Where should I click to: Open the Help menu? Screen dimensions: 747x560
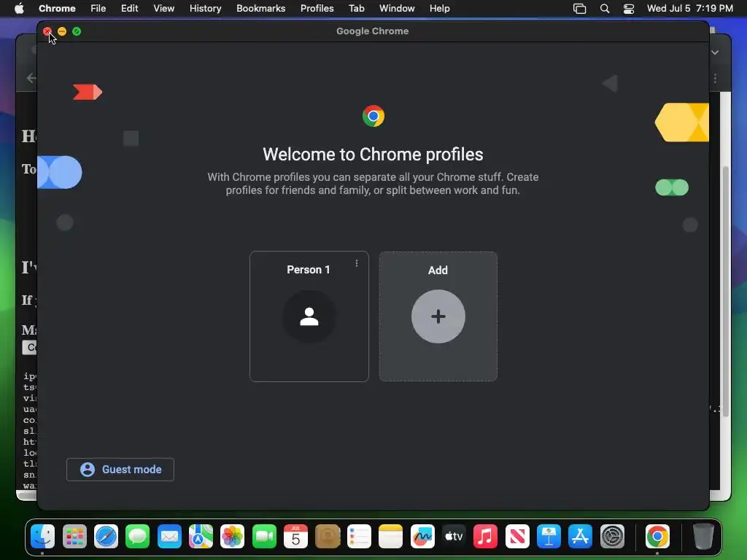(439, 9)
